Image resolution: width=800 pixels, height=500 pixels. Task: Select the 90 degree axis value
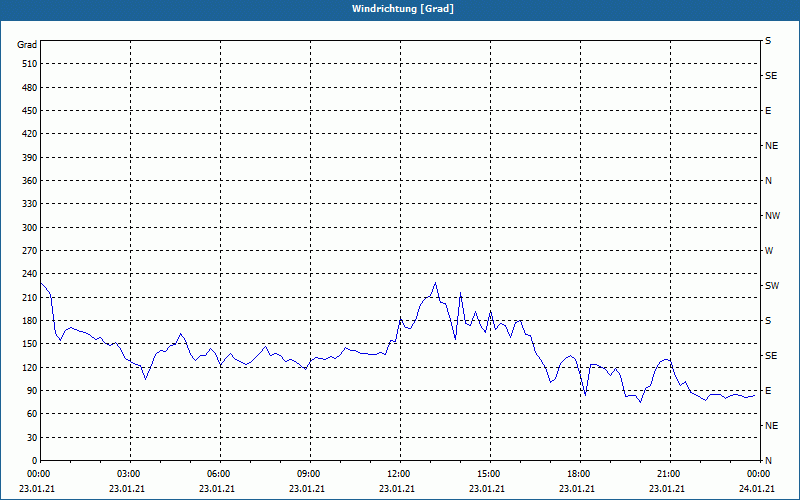pyautogui.click(x=32, y=391)
